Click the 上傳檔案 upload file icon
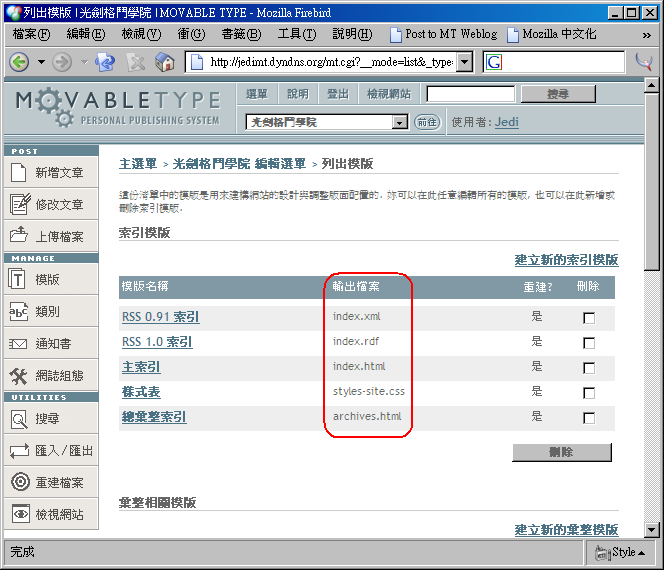 pos(19,235)
